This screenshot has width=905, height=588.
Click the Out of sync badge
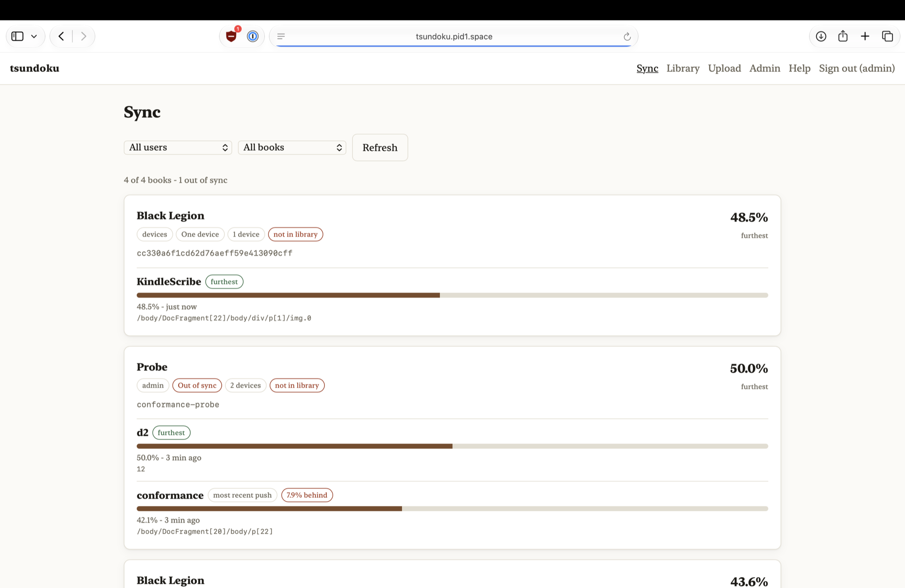click(197, 385)
